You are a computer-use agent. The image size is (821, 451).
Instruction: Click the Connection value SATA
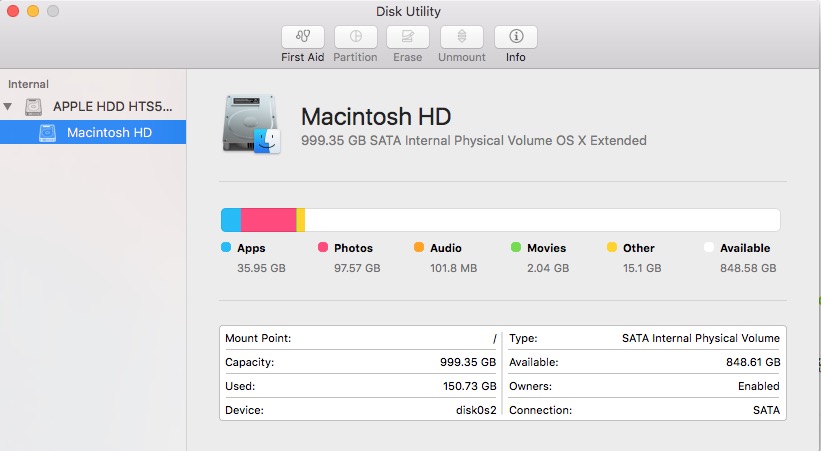tap(767, 410)
